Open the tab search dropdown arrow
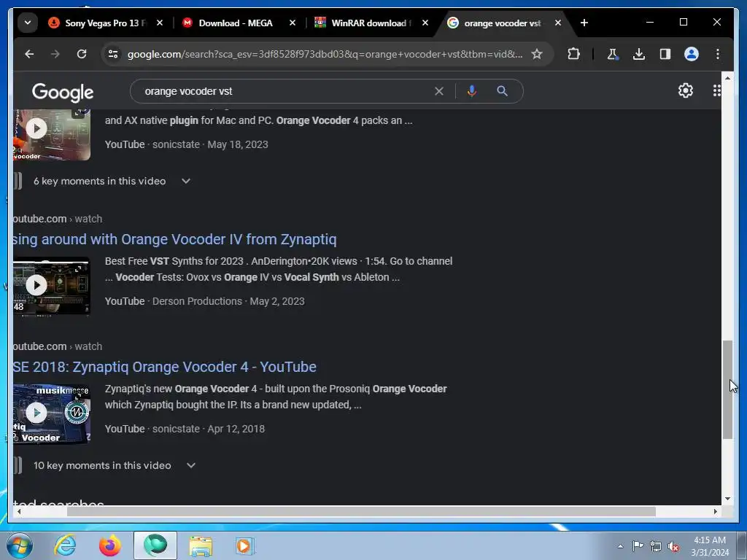 coord(28,23)
